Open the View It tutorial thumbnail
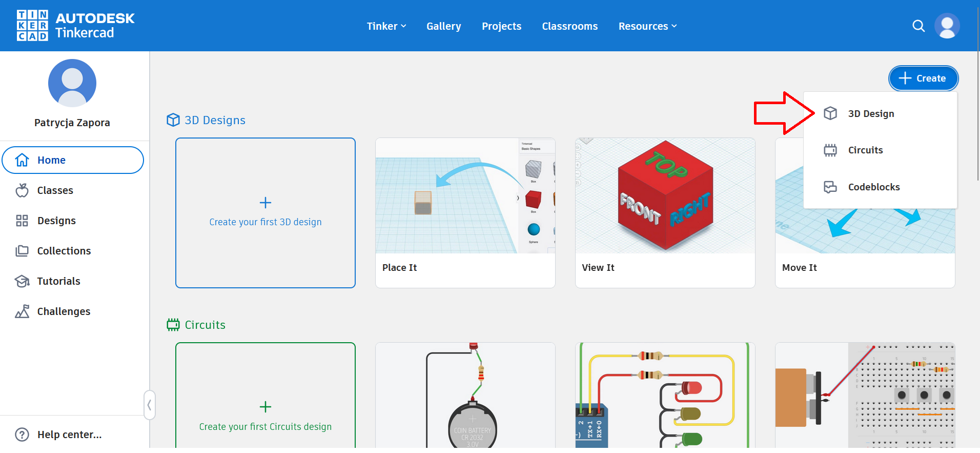The height and width of the screenshot is (453, 980). [665, 196]
